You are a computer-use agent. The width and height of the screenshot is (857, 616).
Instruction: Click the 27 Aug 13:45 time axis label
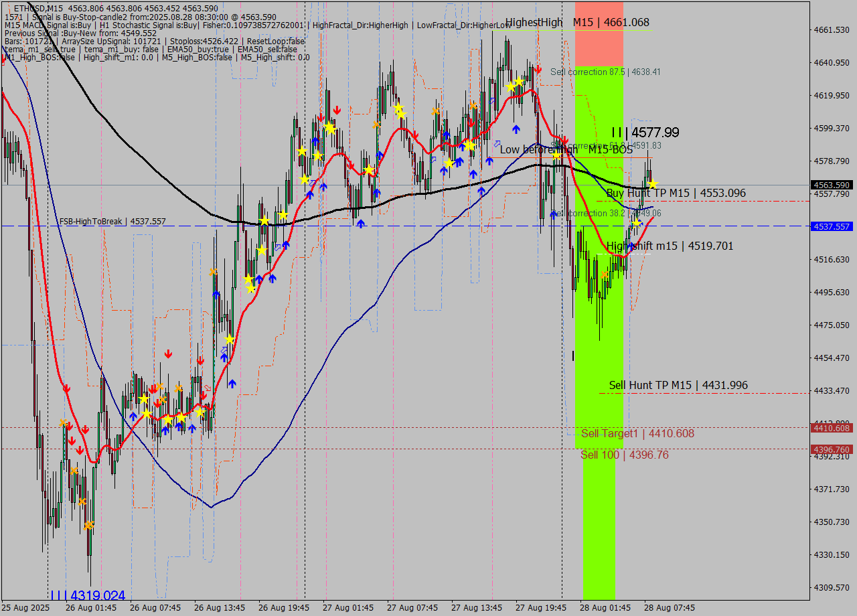[477, 608]
